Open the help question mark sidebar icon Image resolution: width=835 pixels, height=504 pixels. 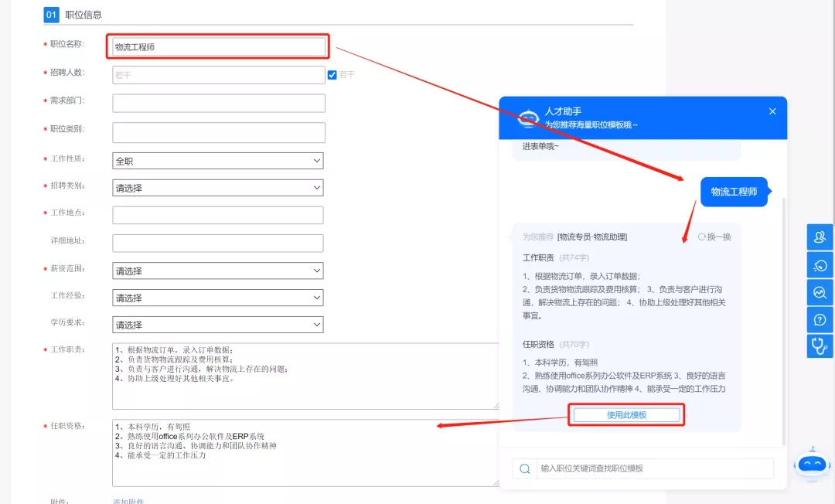(x=820, y=320)
